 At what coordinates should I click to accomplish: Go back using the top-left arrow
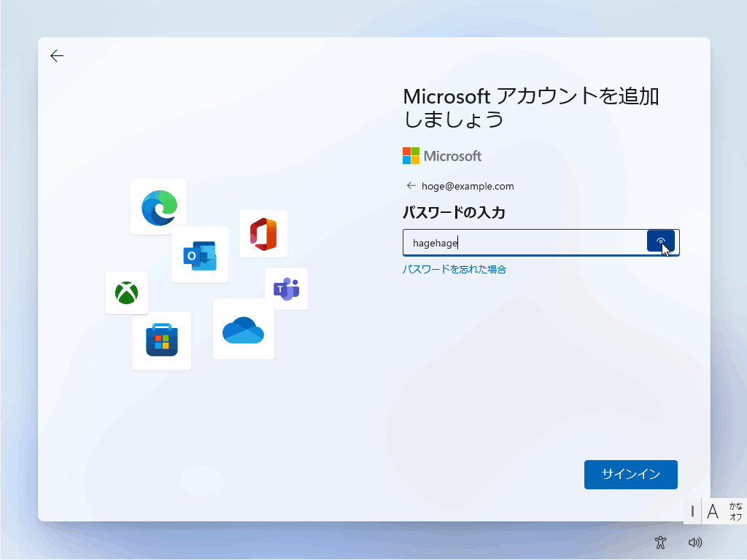tap(57, 55)
